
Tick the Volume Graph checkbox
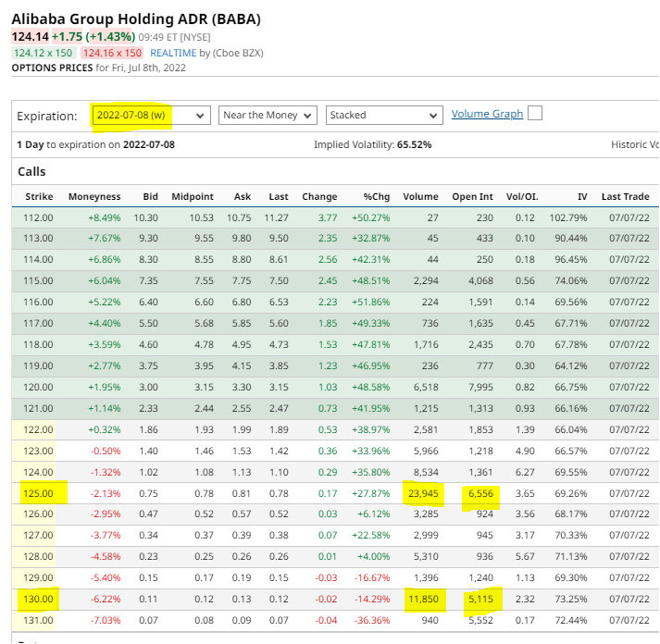[534, 114]
